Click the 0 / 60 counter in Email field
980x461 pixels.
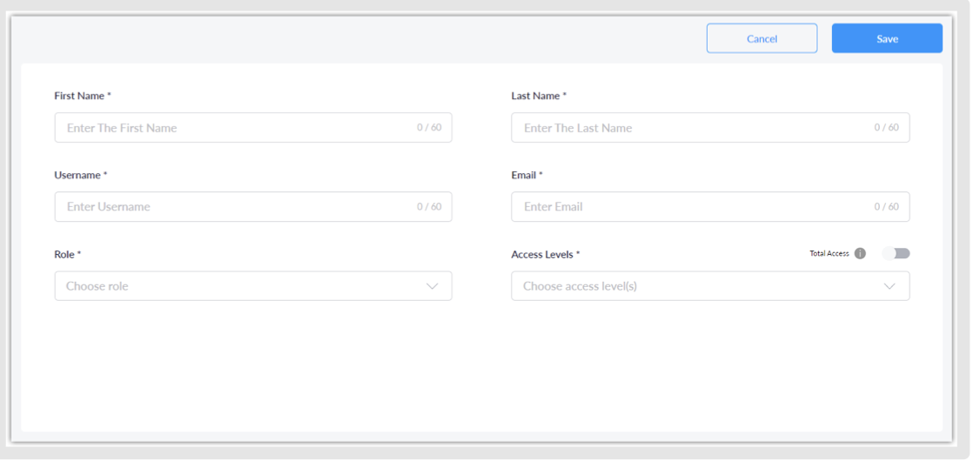[x=886, y=207]
